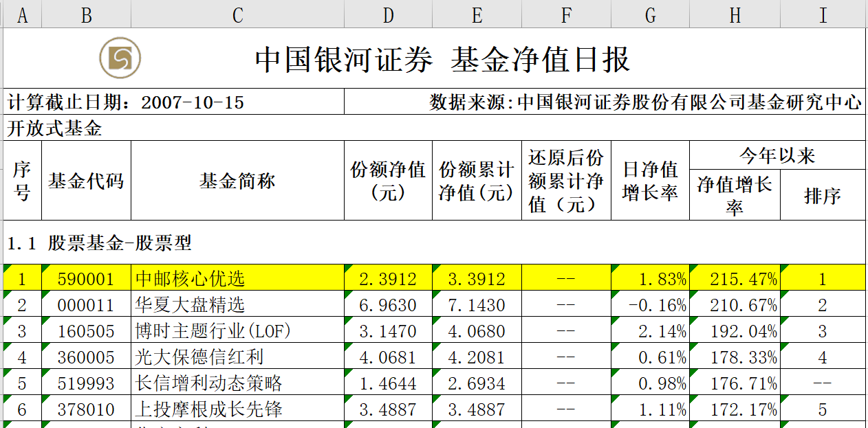Viewport: 868px width, 428px height.
Task: Select year growth cell 176.71%
Action: pos(735,383)
